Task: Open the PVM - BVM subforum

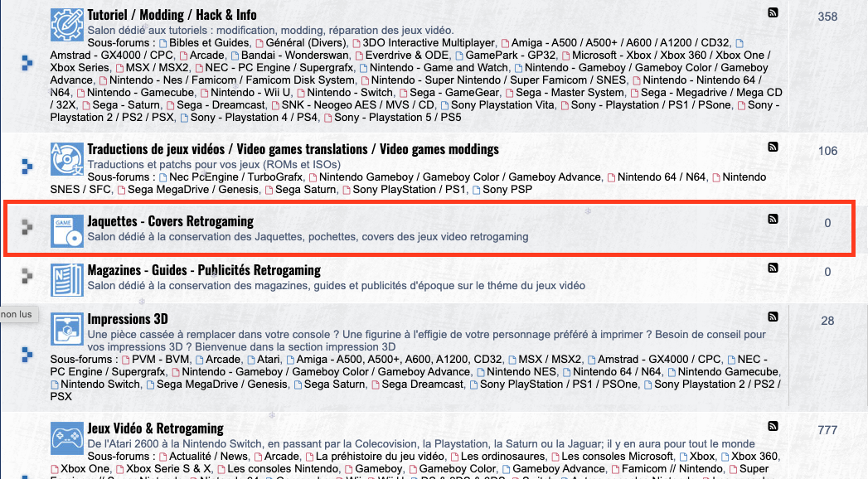Action: 161,359
